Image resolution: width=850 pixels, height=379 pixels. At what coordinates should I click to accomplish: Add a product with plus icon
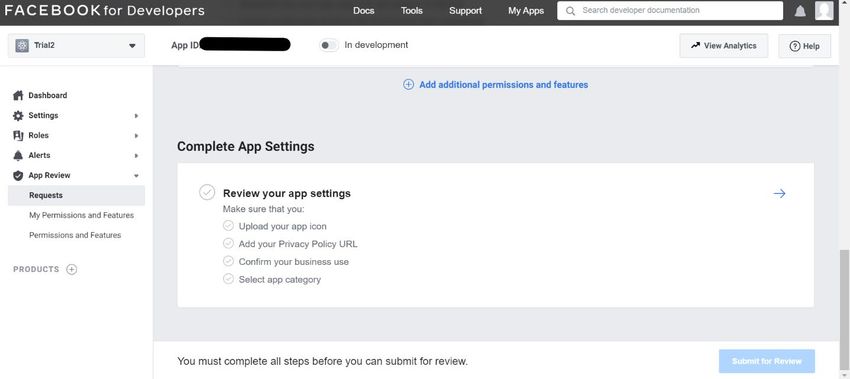pos(72,269)
